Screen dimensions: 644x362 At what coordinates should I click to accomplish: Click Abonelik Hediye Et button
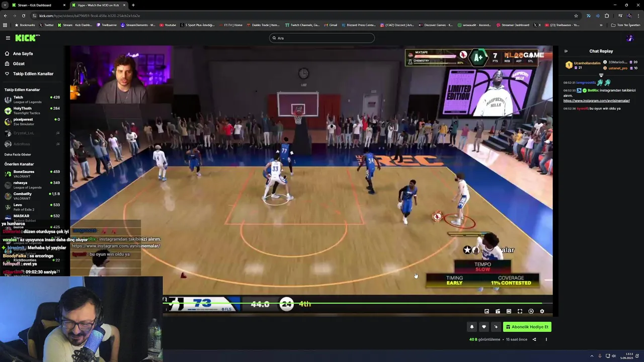(527, 327)
